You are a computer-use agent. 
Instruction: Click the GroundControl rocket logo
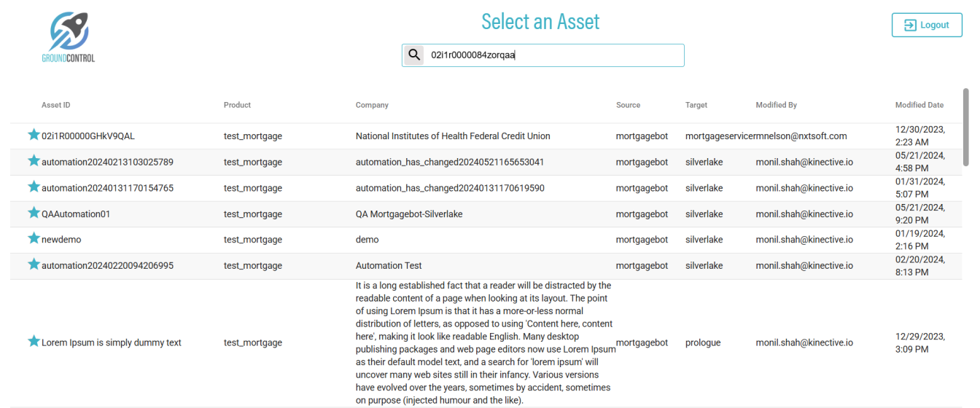pyautogui.click(x=69, y=36)
